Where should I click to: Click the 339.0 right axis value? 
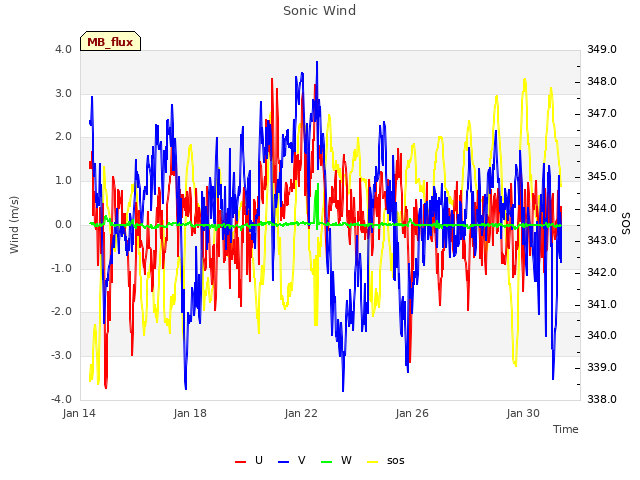coord(602,367)
